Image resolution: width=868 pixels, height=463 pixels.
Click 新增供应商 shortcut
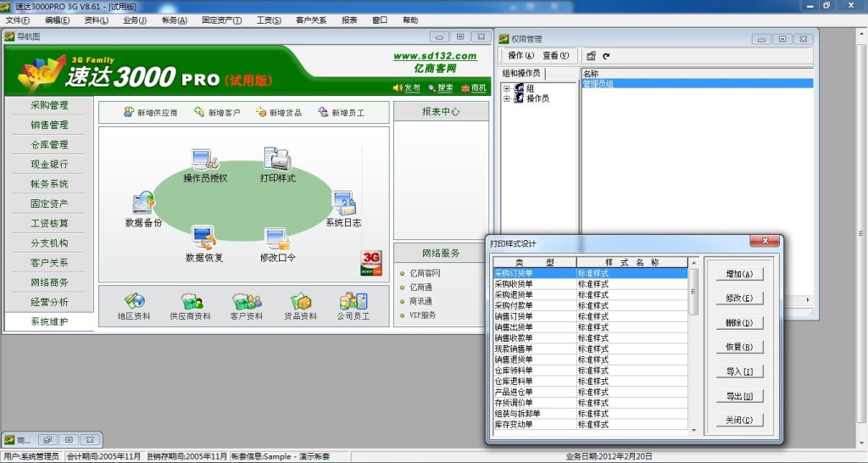[x=151, y=113]
